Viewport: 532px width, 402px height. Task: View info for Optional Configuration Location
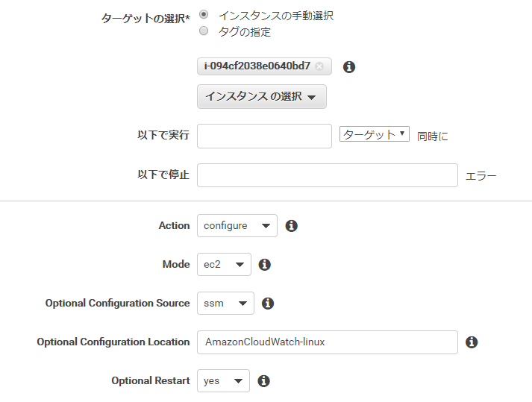472,342
